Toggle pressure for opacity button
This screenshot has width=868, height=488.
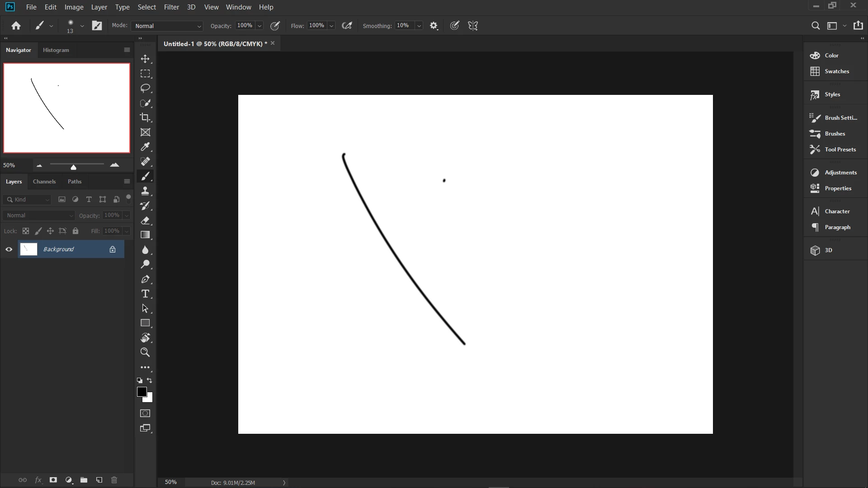click(275, 26)
